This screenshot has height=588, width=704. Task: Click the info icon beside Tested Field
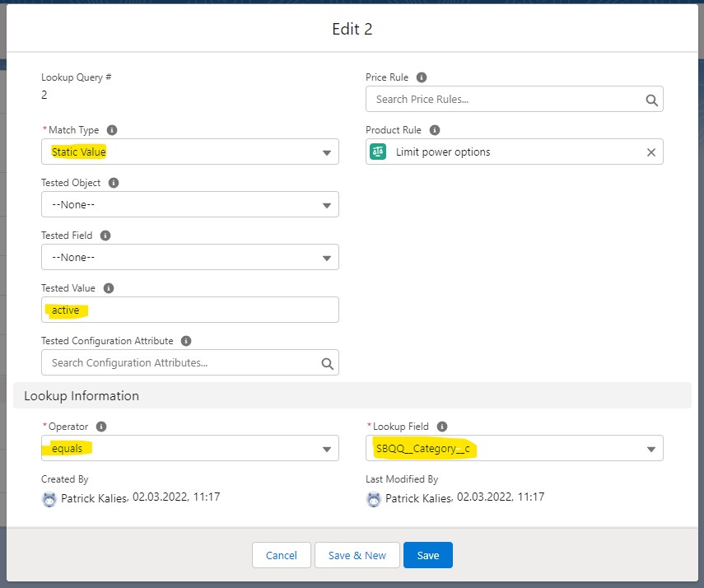[x=105, y=236]
